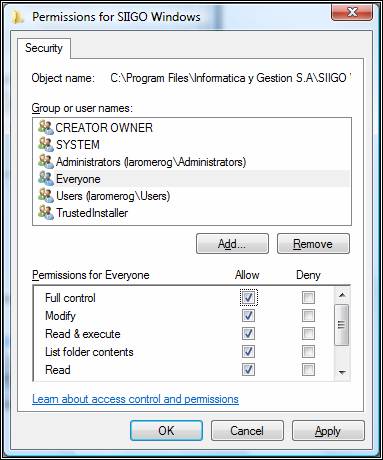Screen dimensions: 383x460
Task: Select Everyone in the group list
Action: (192, 179)
